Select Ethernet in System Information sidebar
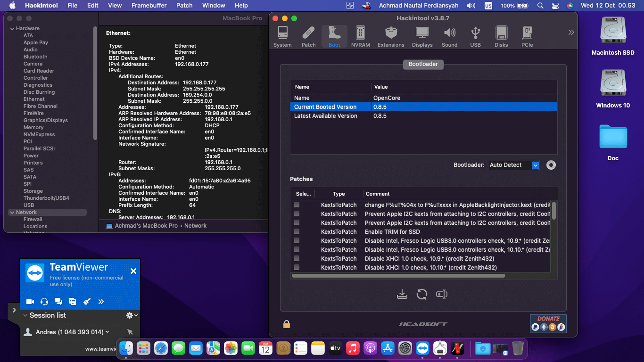Viewport: 644px width, 362px height. pos(34,99)
